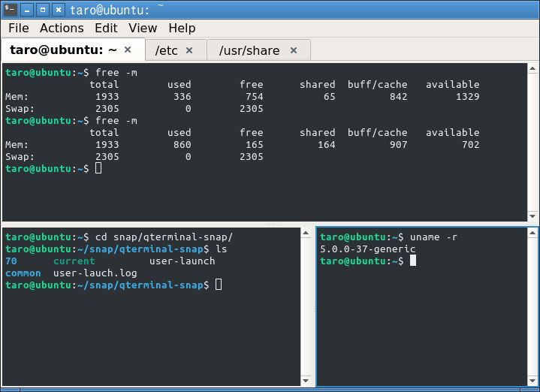Open the Edit menu
540x392 pixels.
[106, 28]
